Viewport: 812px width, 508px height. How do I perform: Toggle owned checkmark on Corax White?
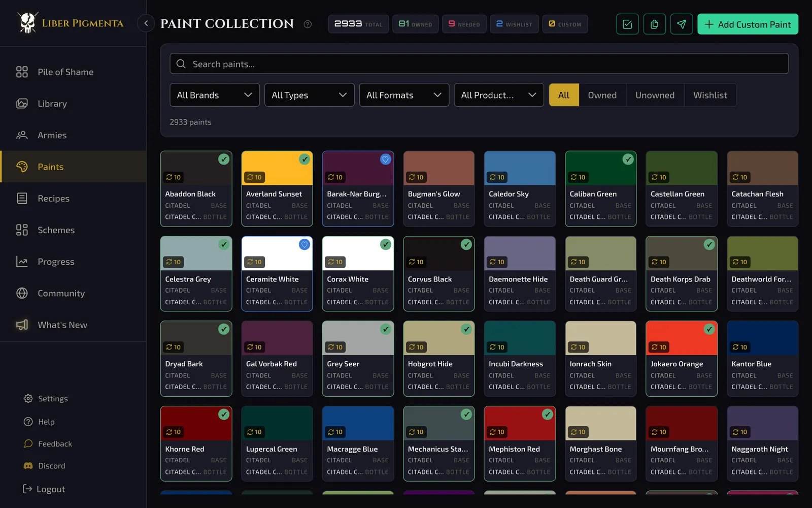pyautogui.click(x=386, y=244)
